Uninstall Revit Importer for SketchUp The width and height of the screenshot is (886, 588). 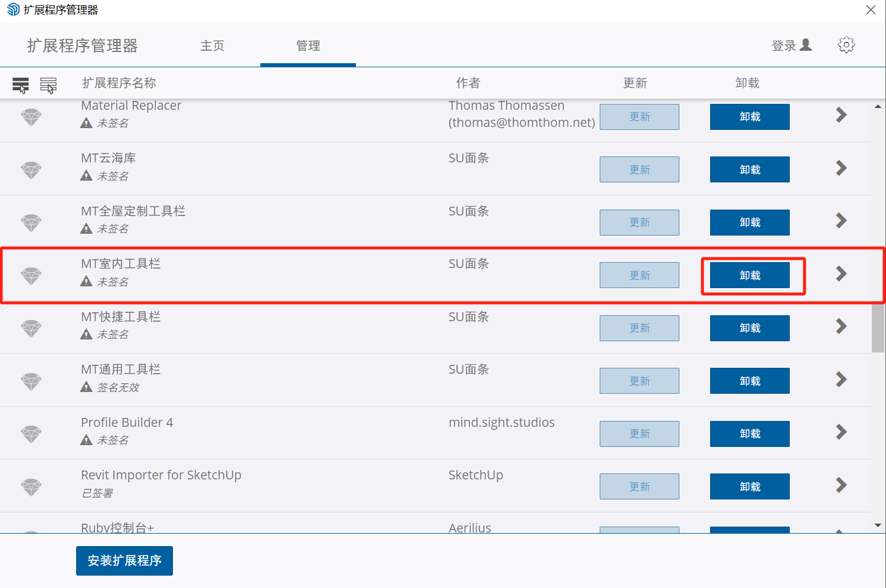click(x=750, y=486)
